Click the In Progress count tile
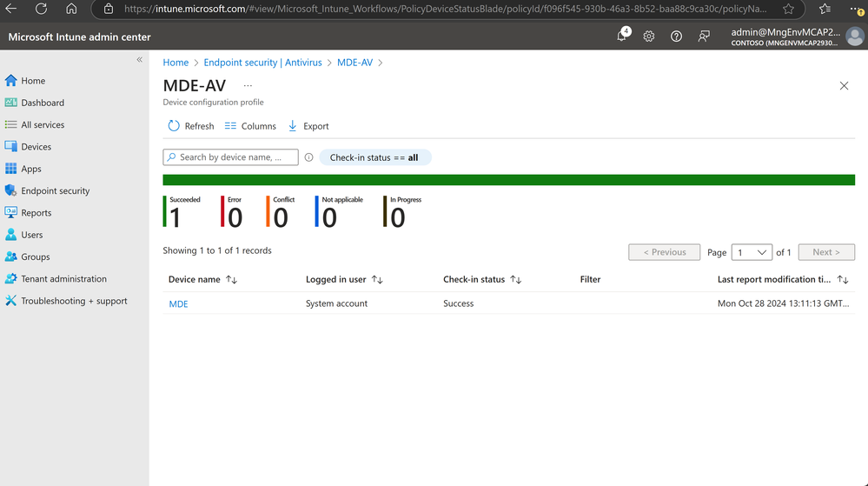868x486 pixels. click(x=402, y=211)
